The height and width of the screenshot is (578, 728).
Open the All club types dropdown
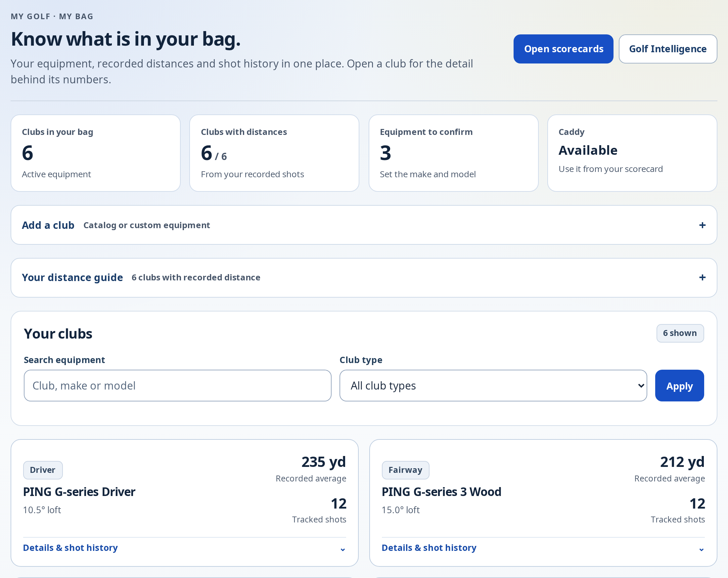493,385
